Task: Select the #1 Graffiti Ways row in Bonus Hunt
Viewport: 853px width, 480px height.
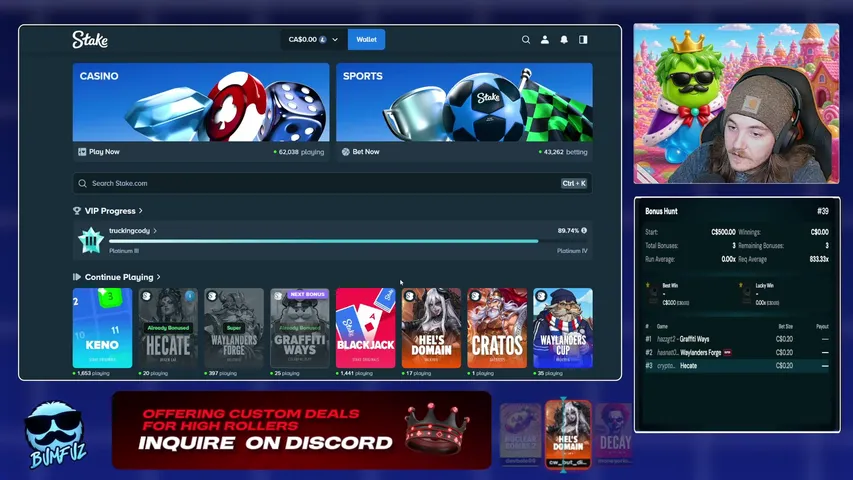Action: [x=737, y=339]
